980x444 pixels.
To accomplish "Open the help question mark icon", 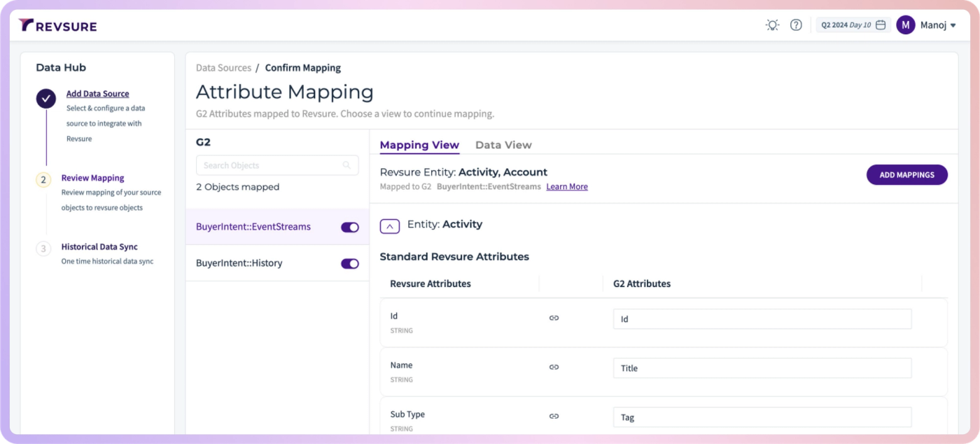I will click(x=796, y=25).
